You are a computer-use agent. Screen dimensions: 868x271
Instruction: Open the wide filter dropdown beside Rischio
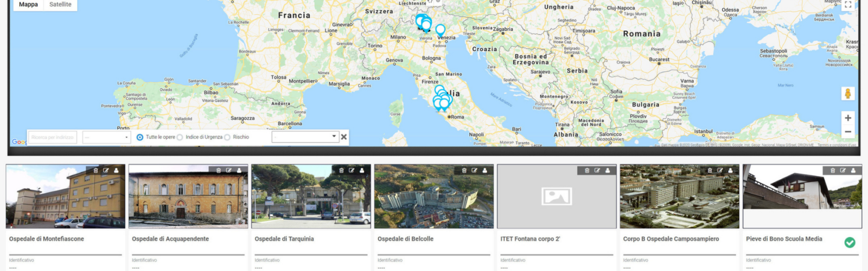(x=305, y=137)
